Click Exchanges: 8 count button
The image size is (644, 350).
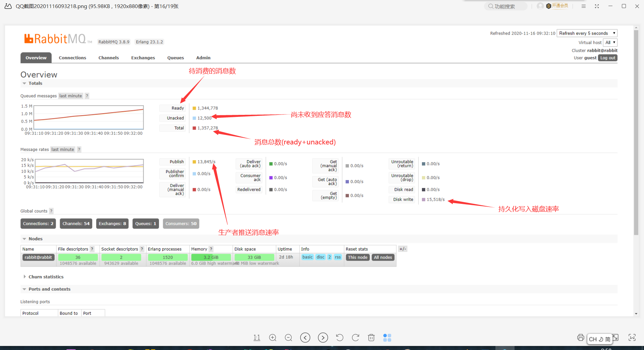(x=112, y=224)
